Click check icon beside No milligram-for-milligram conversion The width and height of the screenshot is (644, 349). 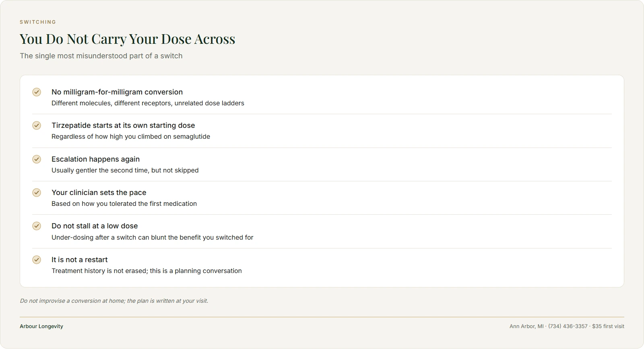tap(37, 92)
